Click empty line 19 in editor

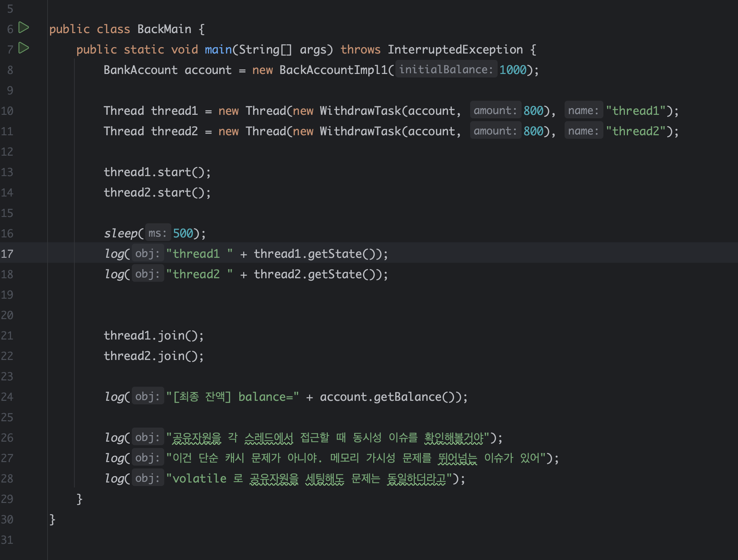(247, 294)
